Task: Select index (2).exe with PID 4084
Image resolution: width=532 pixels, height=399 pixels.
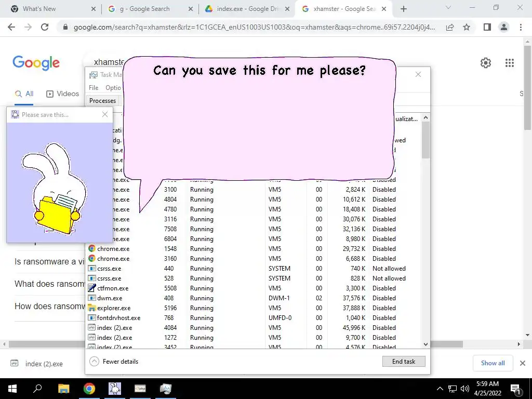Action: pos(253,328)
